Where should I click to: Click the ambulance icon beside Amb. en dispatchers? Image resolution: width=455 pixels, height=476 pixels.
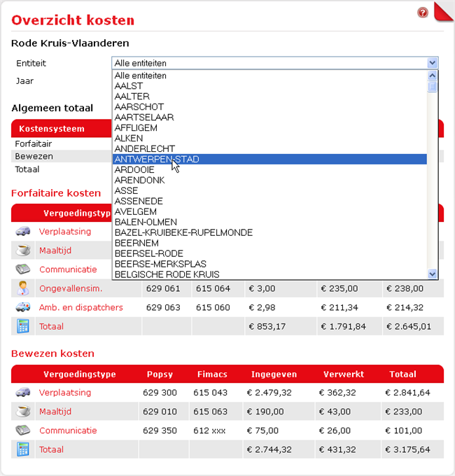pos(23,307)
